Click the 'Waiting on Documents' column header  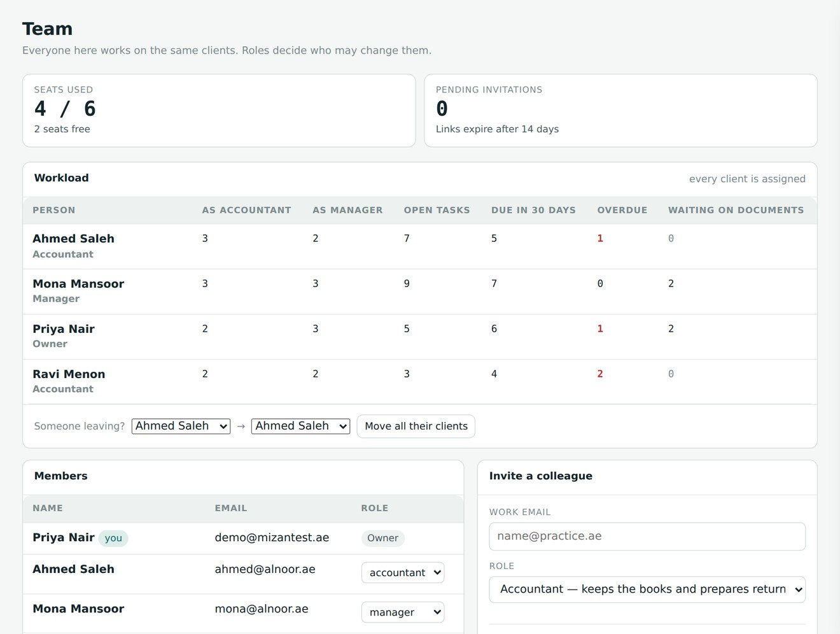(x=736, y=210)
